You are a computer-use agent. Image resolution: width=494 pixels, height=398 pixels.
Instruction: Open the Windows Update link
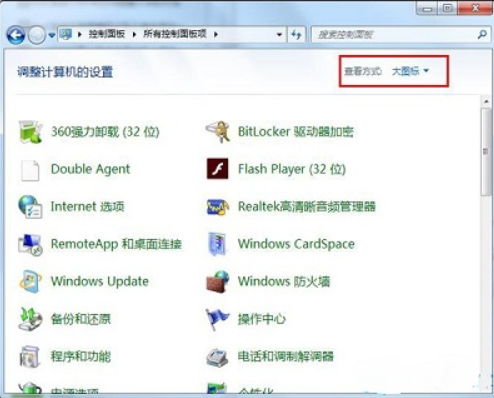tap(99, 282)
